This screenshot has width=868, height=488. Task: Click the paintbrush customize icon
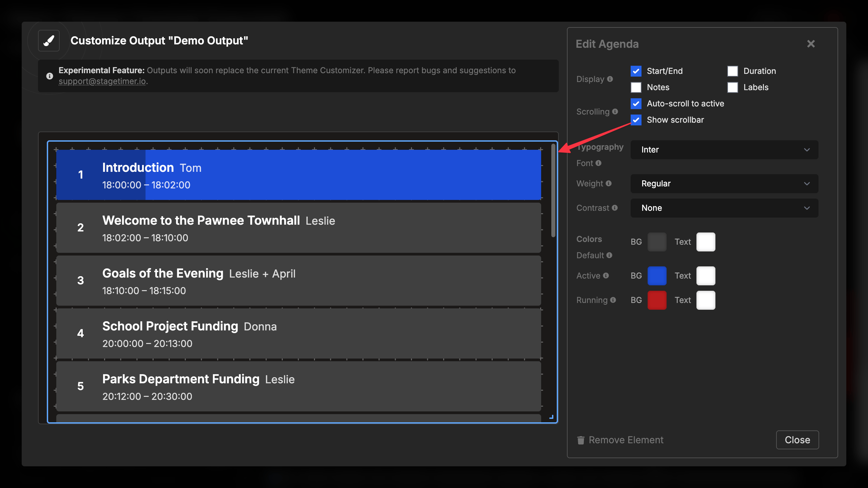tap(48, 41)
